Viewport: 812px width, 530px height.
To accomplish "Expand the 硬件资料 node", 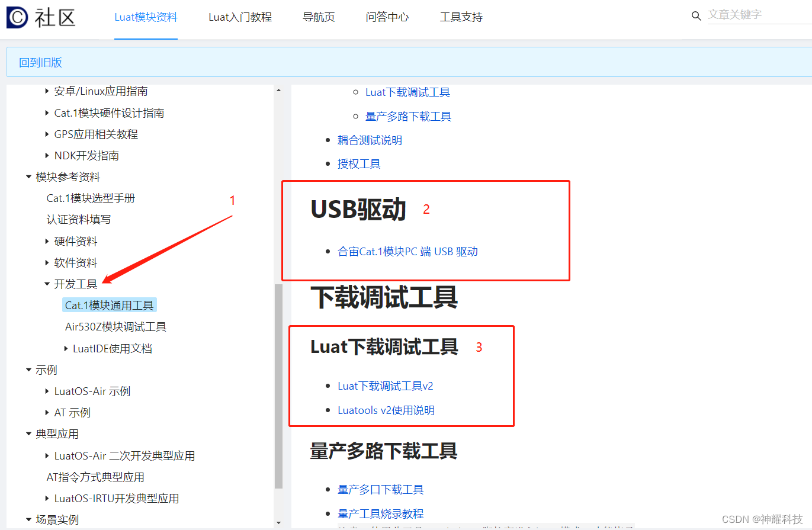I will click(x=47, y=242).
